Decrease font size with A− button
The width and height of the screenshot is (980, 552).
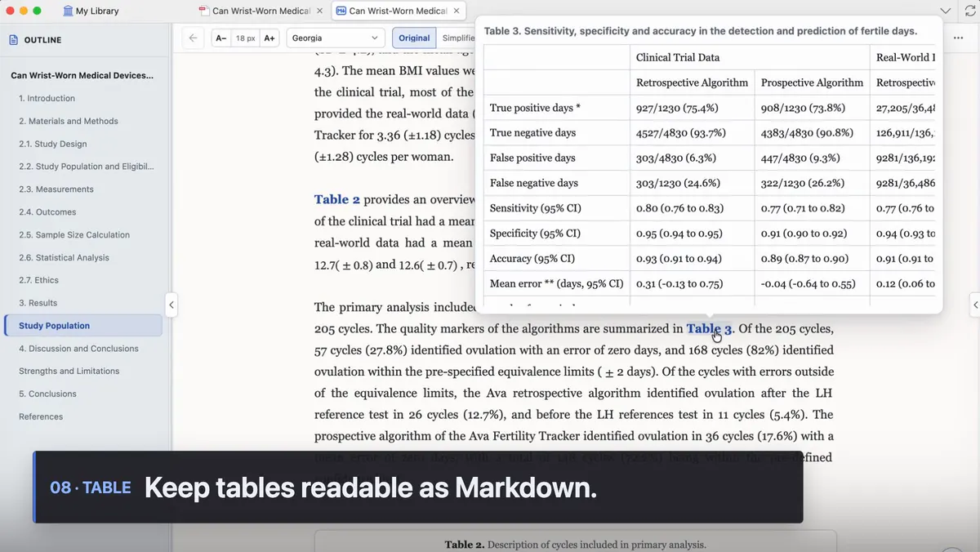pos(220,38)
